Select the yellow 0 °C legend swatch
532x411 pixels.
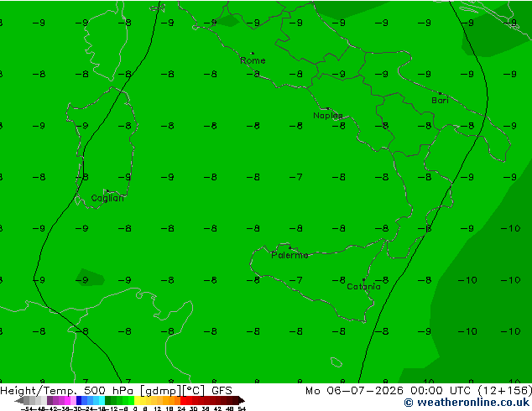137,400
